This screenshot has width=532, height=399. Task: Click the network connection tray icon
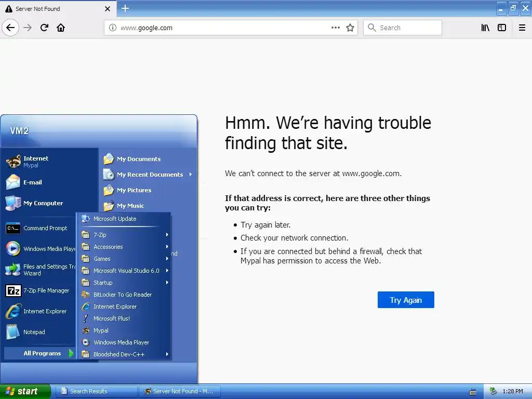[494, 392]
